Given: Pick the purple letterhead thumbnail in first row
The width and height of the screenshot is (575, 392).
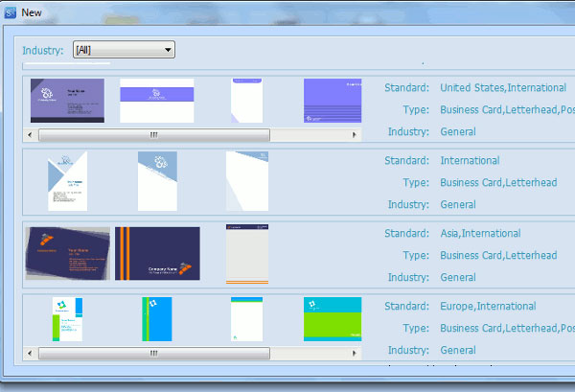Looking at the screenshot, I should point(247,101).
